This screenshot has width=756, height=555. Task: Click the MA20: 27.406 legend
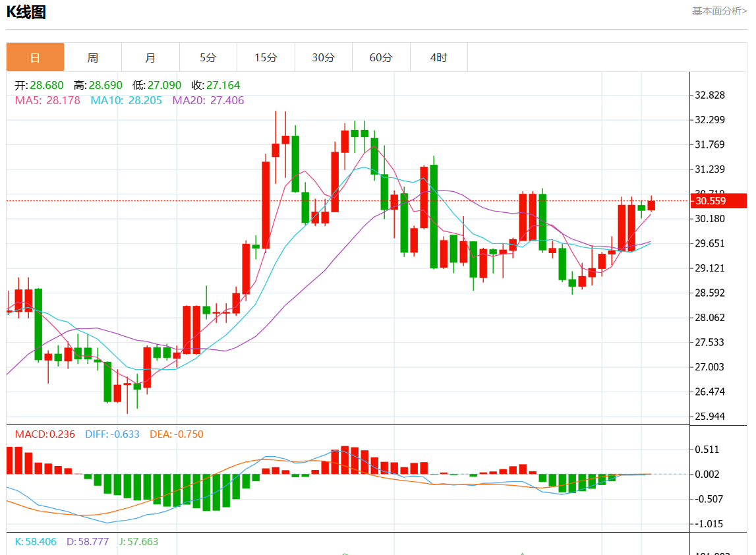pos(208,100)
